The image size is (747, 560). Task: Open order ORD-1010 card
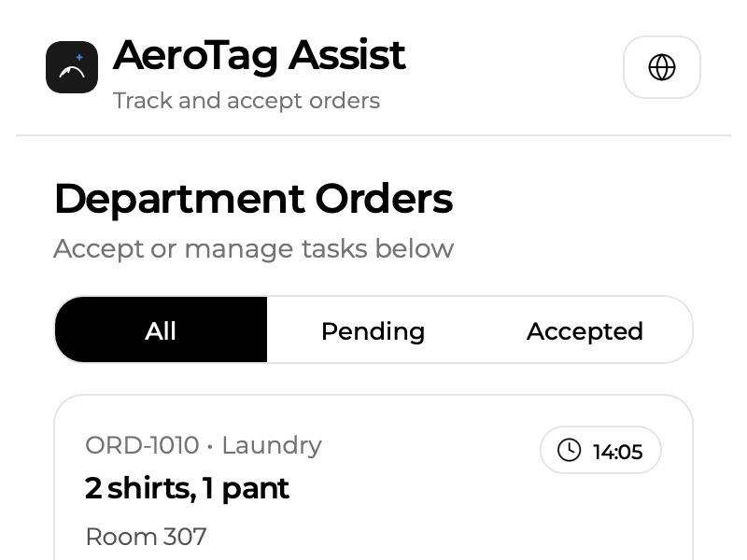373,485
